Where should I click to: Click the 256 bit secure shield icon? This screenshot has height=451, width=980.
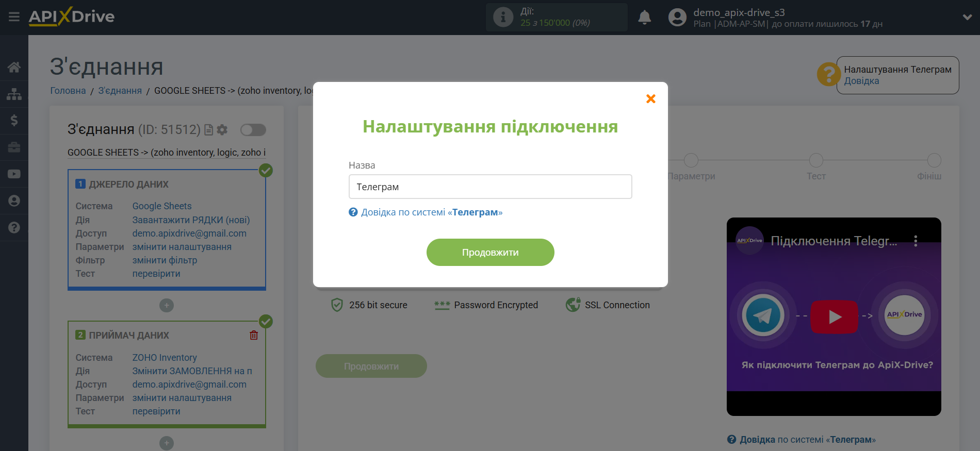pos(337,305)
